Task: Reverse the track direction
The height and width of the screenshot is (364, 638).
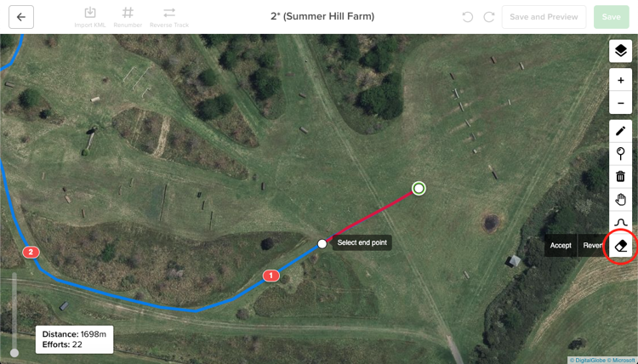Action: pos(169,18)
